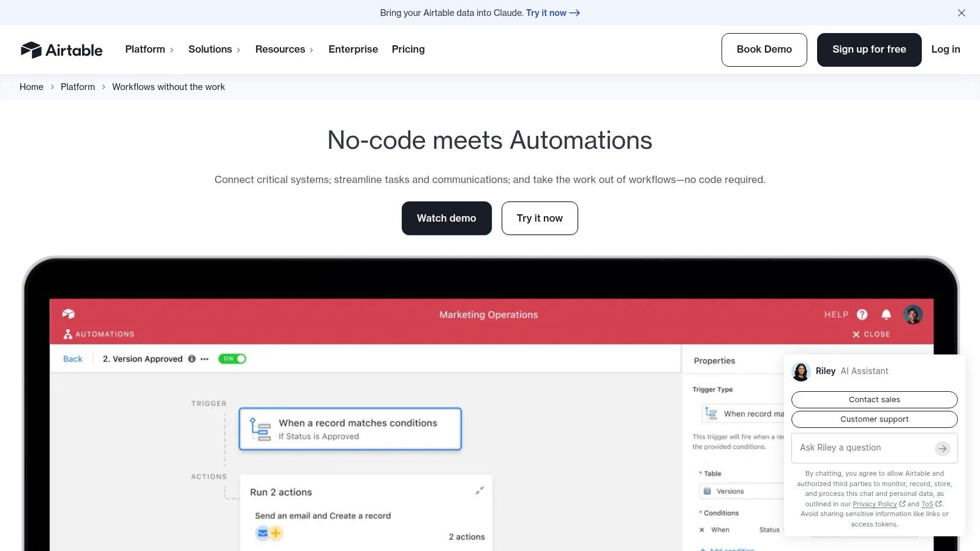Choose Contact sales in the chat
Image resolution: width=980 pixels, height=551 pixels.
pyautogui.click(x=874, y=400)
